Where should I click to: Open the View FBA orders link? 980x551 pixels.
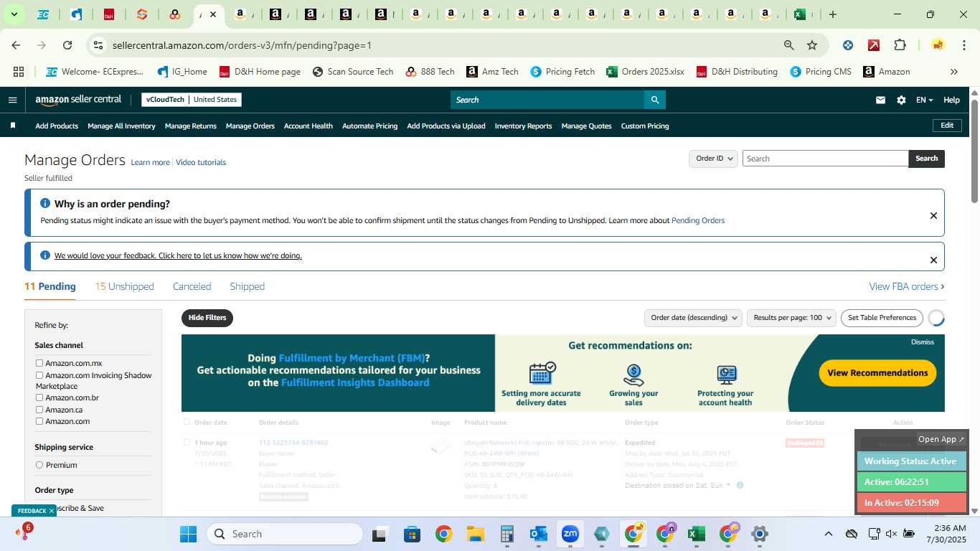coord(907,286)
